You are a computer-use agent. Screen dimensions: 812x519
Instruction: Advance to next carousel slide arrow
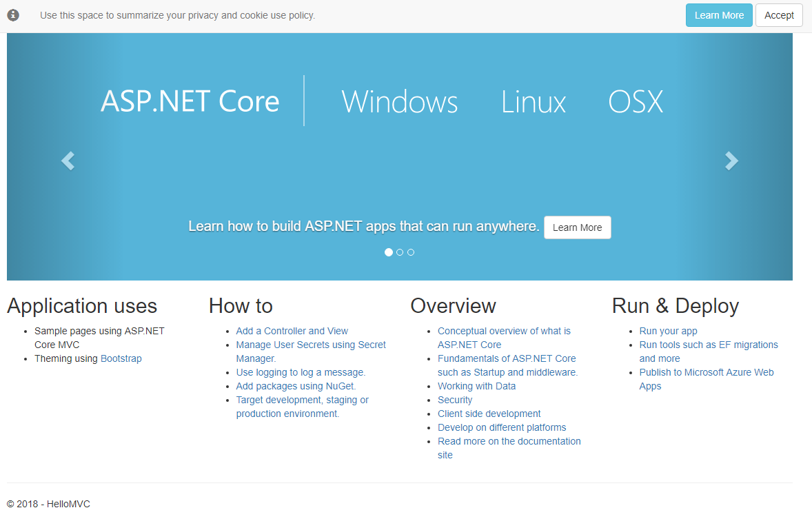pos(731,161)
